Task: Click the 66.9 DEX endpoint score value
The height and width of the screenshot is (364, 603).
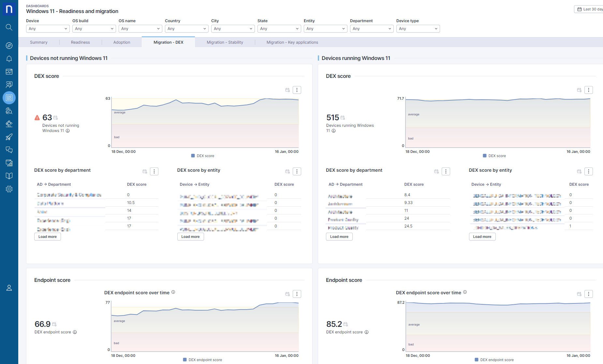Action: 43,324
